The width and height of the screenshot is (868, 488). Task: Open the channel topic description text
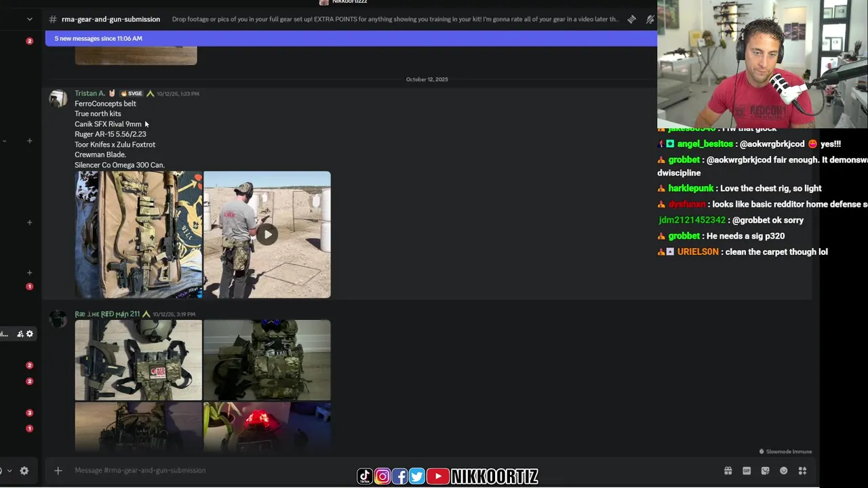point(395,19)
